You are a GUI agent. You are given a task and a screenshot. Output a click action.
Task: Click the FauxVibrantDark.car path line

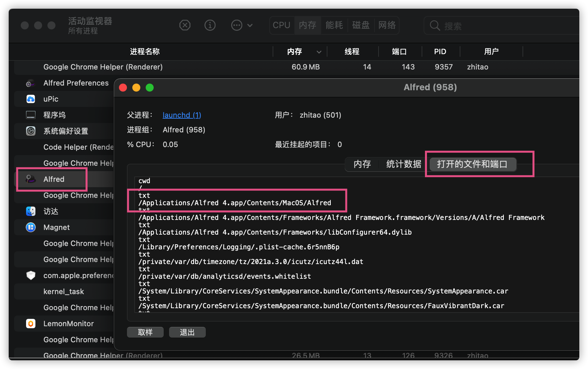(x=321, y=306)
